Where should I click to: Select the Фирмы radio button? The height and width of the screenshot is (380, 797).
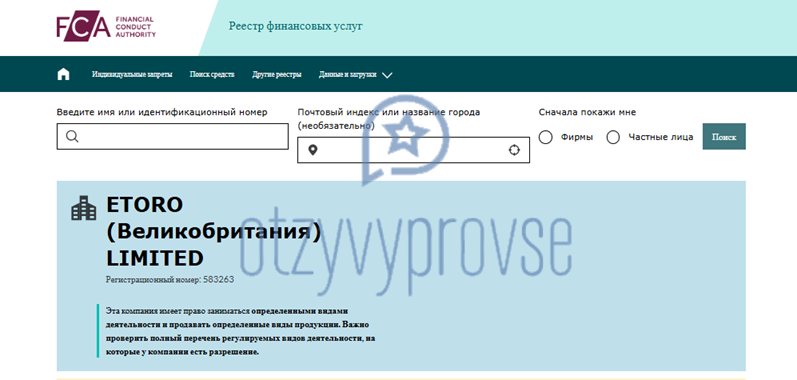[x=545, y=137]
